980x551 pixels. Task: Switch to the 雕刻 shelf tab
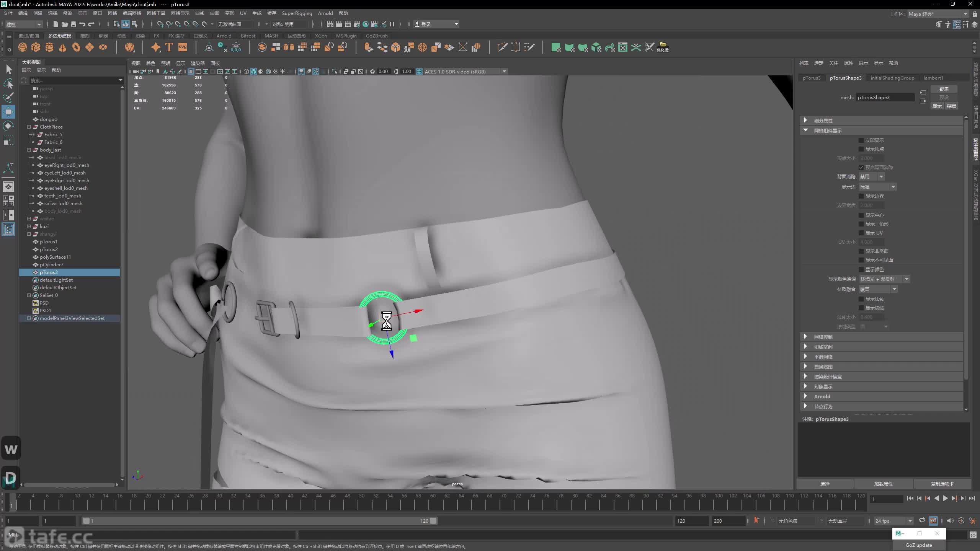85,36
